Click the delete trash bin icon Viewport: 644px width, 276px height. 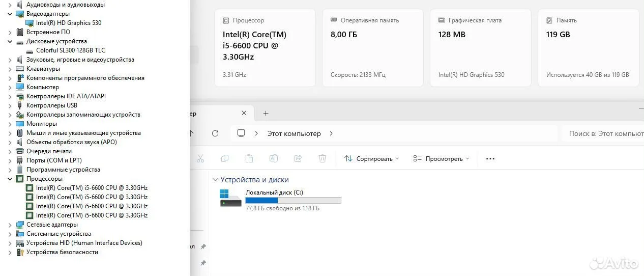point(322,159)
